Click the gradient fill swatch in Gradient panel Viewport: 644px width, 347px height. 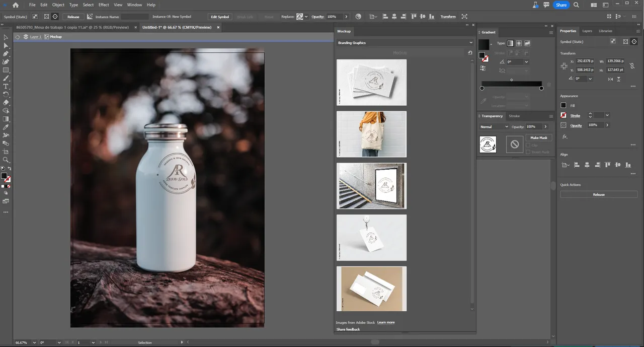coord(484,44)
